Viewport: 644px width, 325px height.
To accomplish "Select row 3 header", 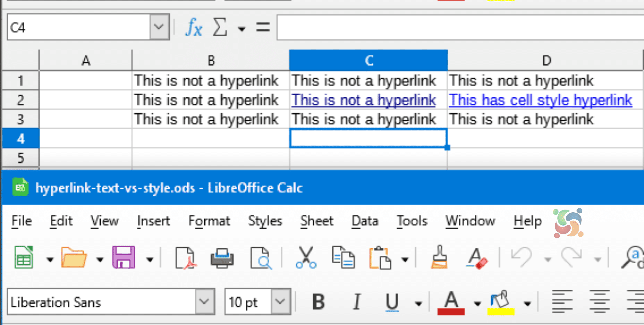I will (x=20, y=119).
